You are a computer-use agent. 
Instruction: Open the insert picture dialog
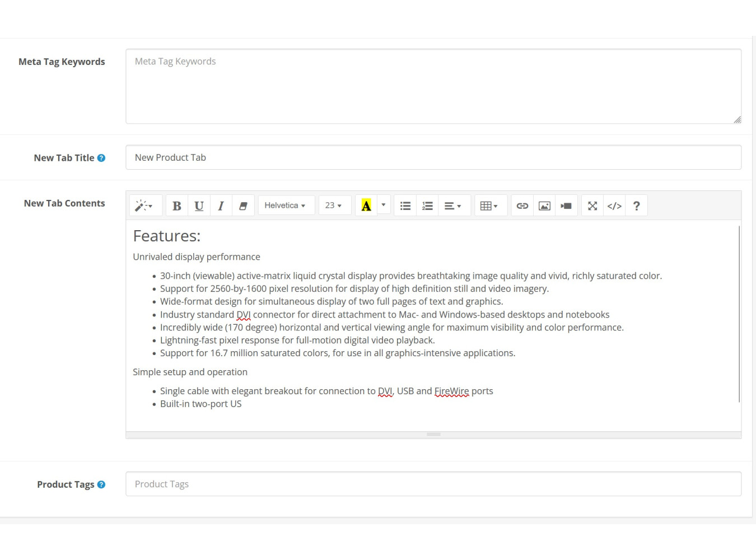544,206
